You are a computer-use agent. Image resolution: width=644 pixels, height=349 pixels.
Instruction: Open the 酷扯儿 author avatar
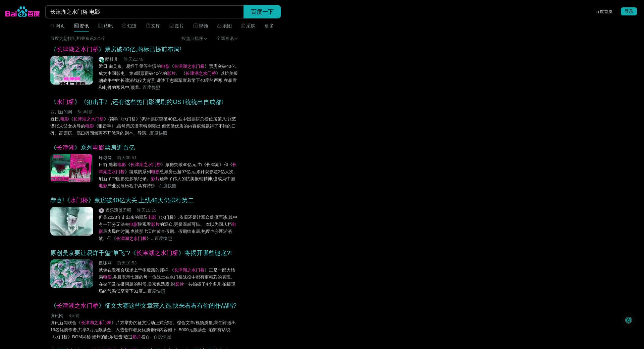click(101, 59)
